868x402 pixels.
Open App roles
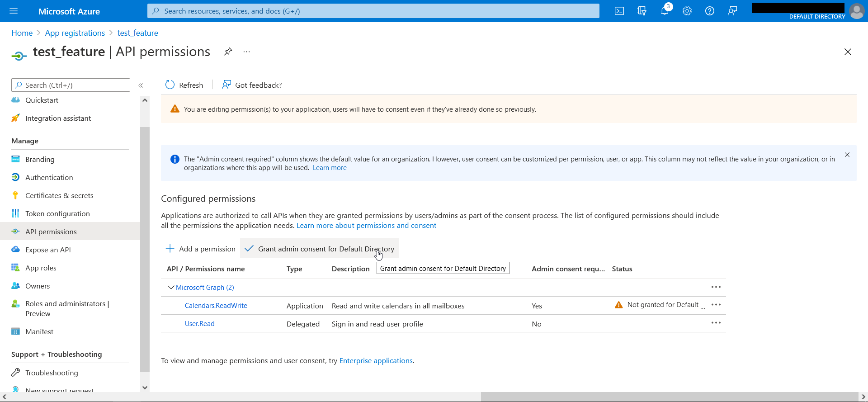(41, 268)
